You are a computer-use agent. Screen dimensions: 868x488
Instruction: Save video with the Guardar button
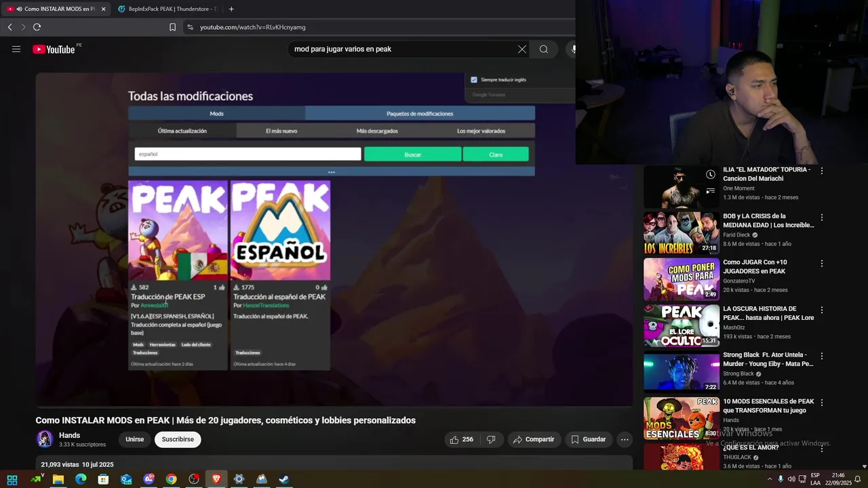click(588, 439)
